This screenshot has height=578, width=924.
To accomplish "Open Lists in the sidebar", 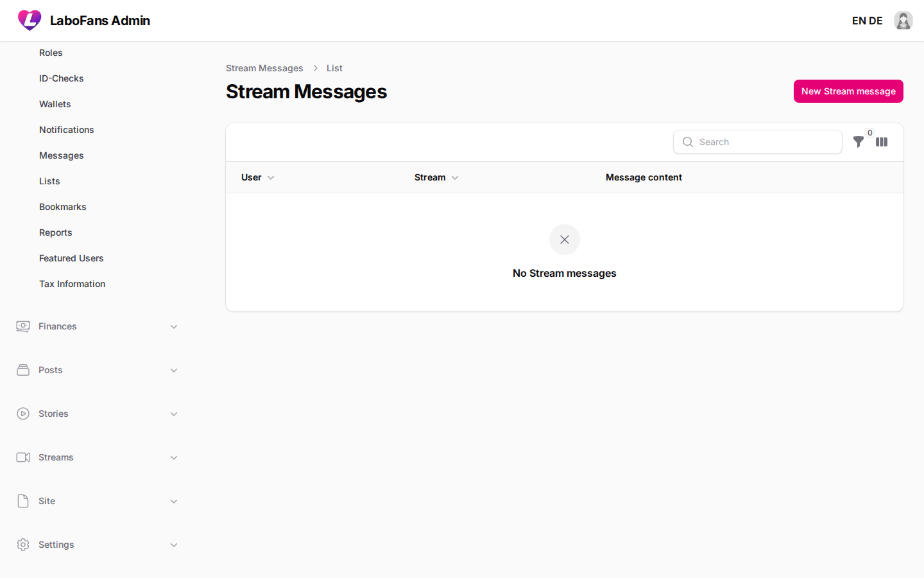I will click(x=49, y=181).
